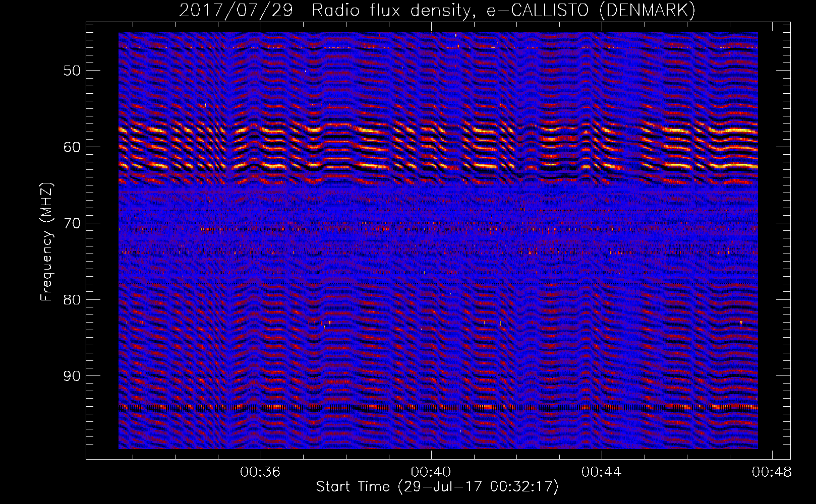The image size is (816, 504).
Task: Select the 50 frequency tick label
Action: pos(72,71)
